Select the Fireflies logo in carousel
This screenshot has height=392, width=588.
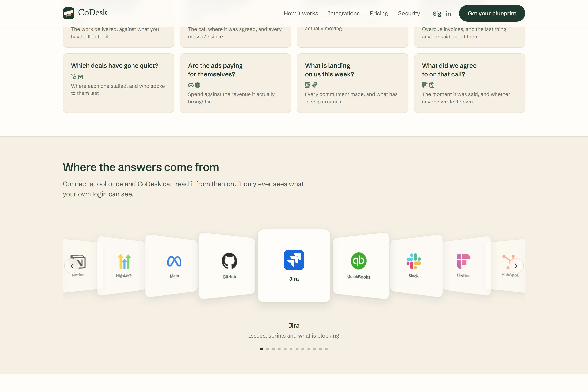point(464,261)
